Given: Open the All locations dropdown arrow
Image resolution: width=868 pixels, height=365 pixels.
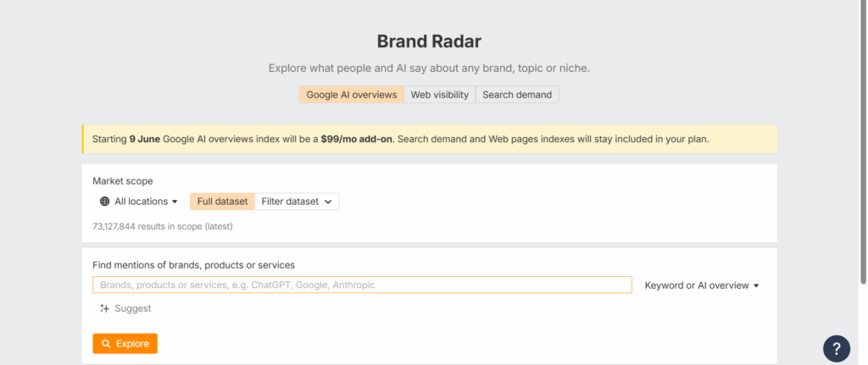Looking at the screenshot, I should [x=175, y=202].
